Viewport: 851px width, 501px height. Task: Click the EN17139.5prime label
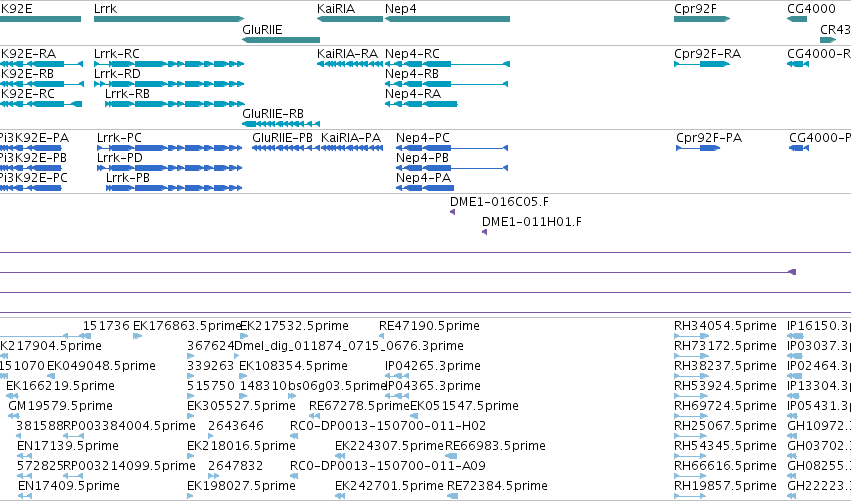pos(68,446)
